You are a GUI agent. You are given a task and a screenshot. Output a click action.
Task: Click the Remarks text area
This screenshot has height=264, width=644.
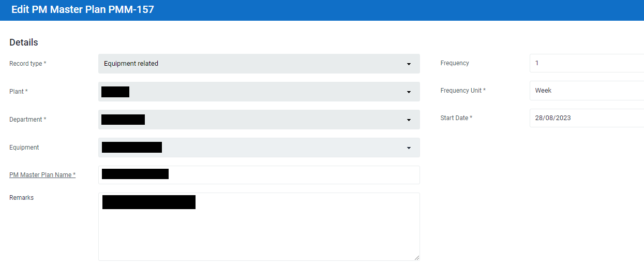tap(259, 227)
